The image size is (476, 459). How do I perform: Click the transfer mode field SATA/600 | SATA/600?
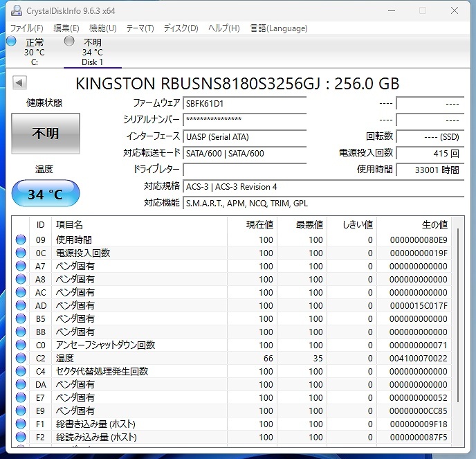[245, 154]
